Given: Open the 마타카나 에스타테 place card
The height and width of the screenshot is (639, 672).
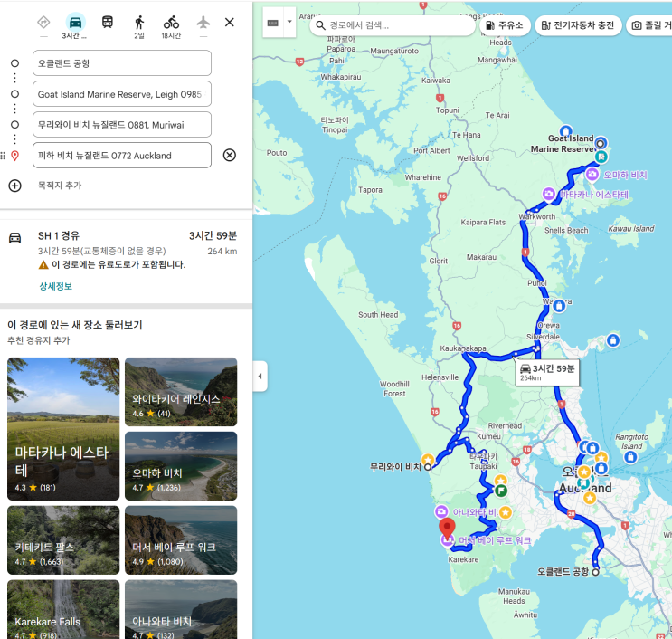Looking at the screenshot, I should tap(63, 429).
